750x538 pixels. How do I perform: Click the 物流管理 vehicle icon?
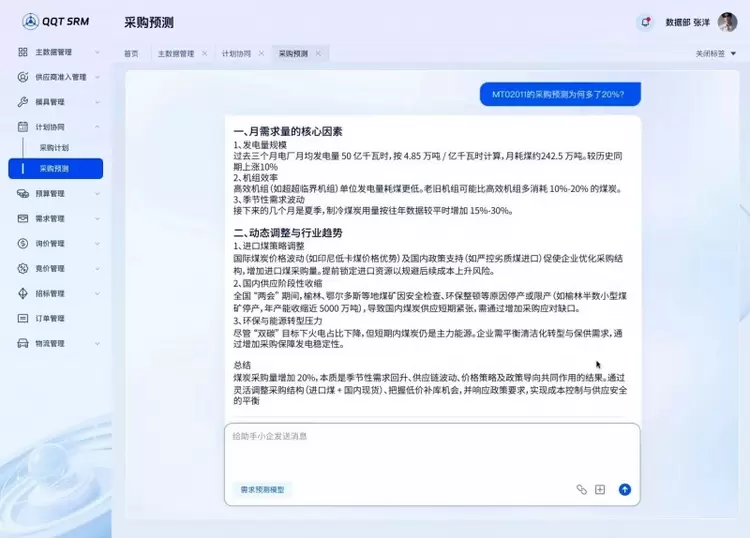(x=23, y=343)
